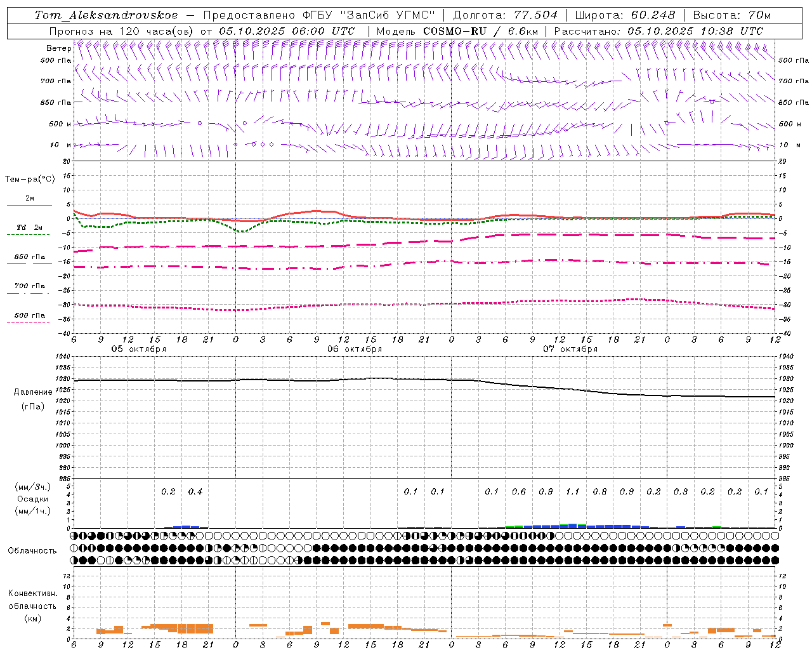Click the '06 октября' date label
Viewport: 812px width, 650px height.
tap(355, 348)
